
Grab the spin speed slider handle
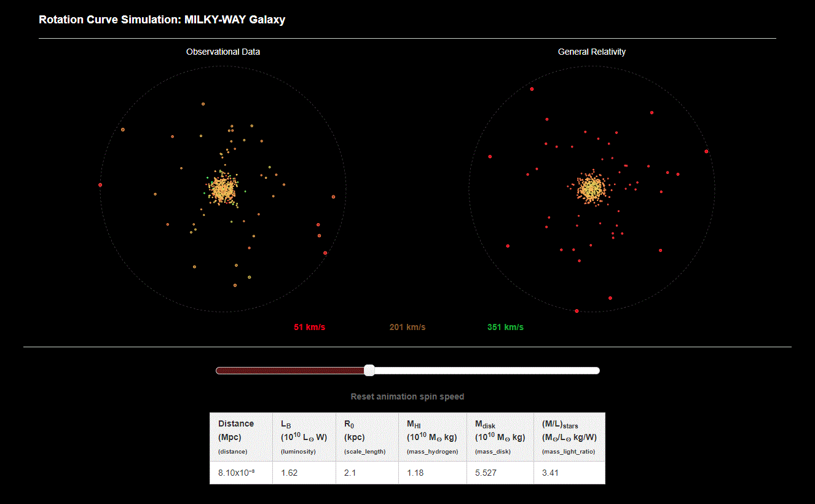tap(369, 370)
